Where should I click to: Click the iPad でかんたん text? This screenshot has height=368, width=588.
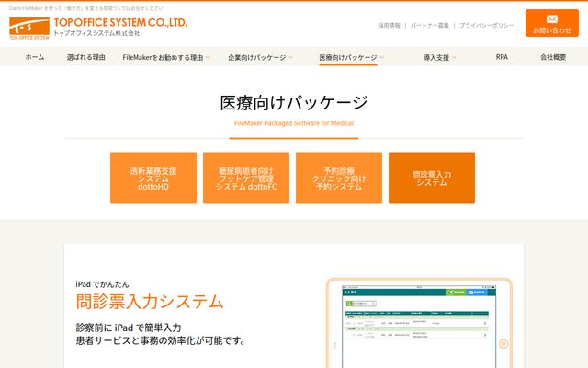point(102,284)
